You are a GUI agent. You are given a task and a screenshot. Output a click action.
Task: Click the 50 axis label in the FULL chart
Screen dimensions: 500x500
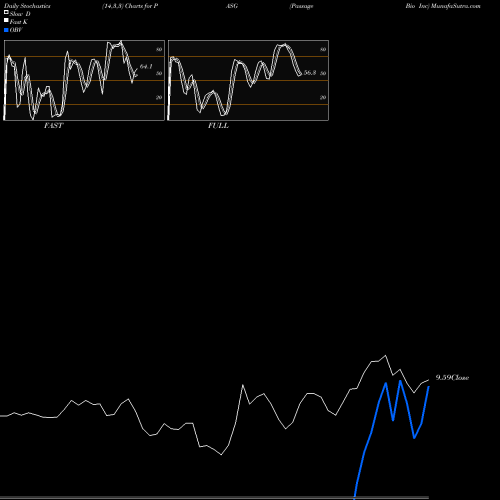[323, 73]
